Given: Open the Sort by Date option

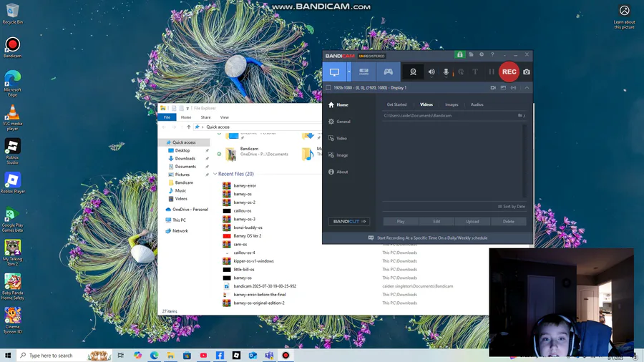Looking at the screenshot, I should pos(512,207).
